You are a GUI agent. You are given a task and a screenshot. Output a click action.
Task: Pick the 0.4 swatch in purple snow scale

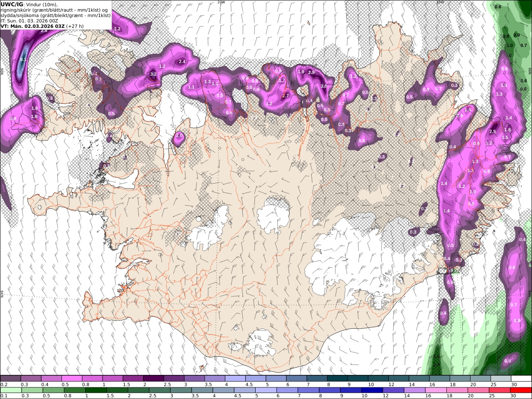[x=51, y=379]
